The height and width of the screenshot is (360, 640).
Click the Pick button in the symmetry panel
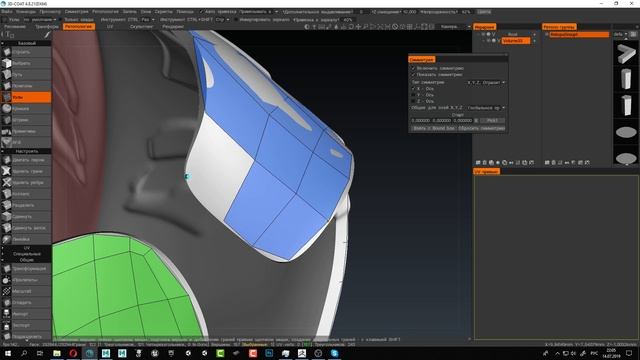[492, 120]
